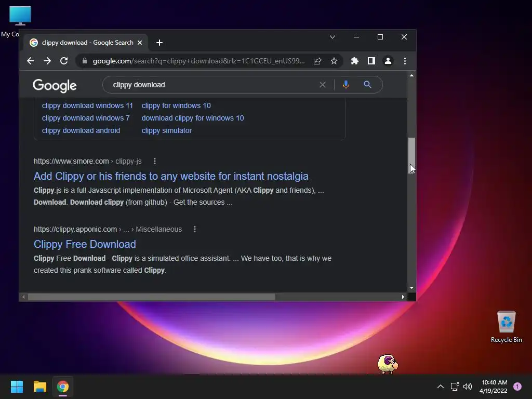Open 'Add Clippy or his friends' result
The image size is (532, 399).
pos(171,176)
